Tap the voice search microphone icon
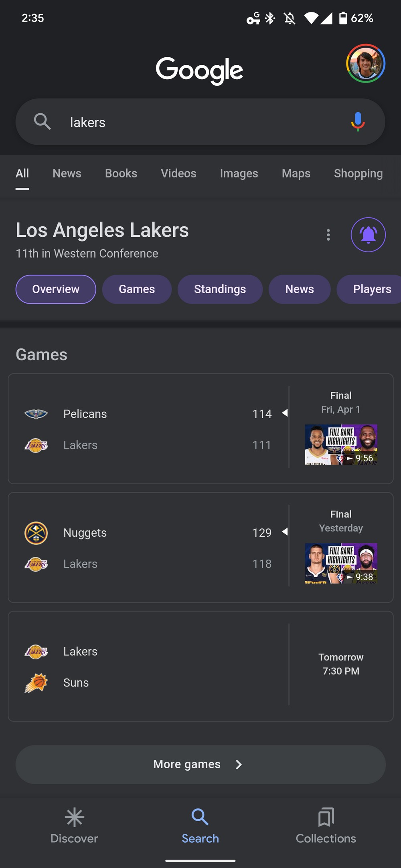Image resolution: width=401 pixels, height=868 pixels. tap(358, 122)
